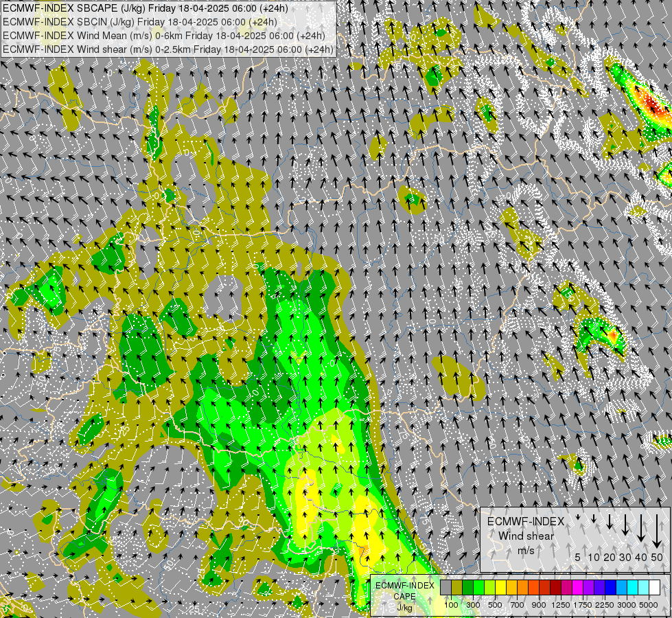Image resolution: width=672 pixels, height=618 pixels.
Task: Select the gray swatch in the CAPE legend
Action: coord(445,588)
